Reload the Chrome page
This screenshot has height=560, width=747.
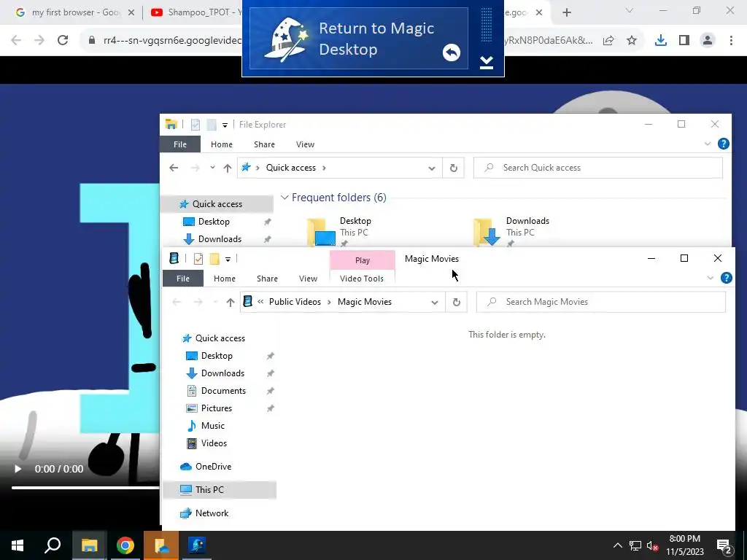63,41
